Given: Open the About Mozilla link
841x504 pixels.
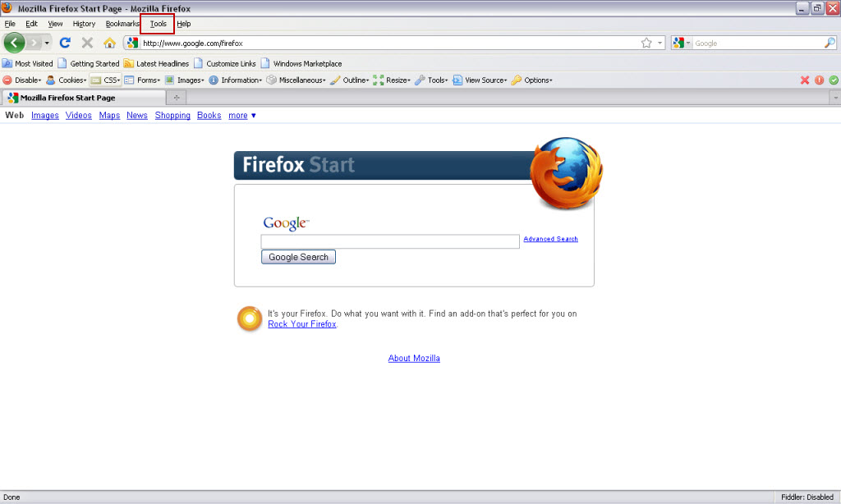Looking at the screenshot, I should pyautogui.click(x=414, y=358).
